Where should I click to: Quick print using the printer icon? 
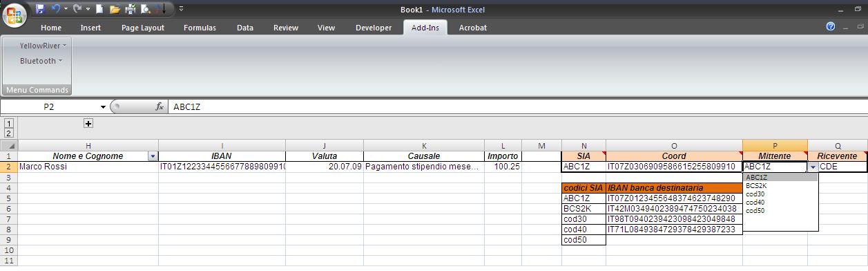coord(130,9)
